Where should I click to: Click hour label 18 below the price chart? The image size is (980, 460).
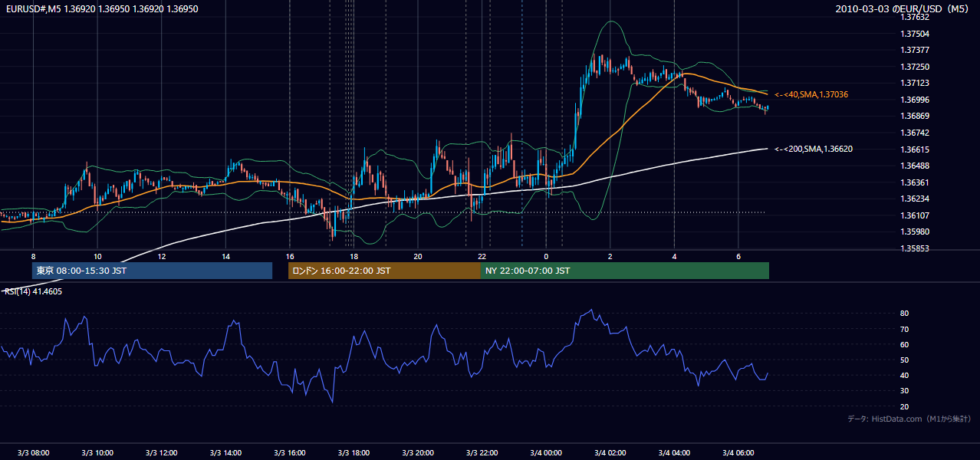(x=354, y=256)
